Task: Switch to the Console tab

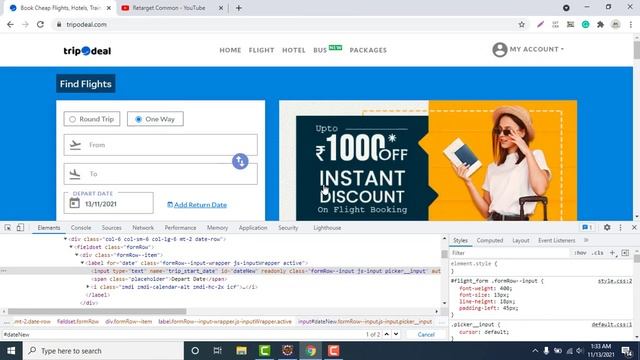Action: point(81,228)
